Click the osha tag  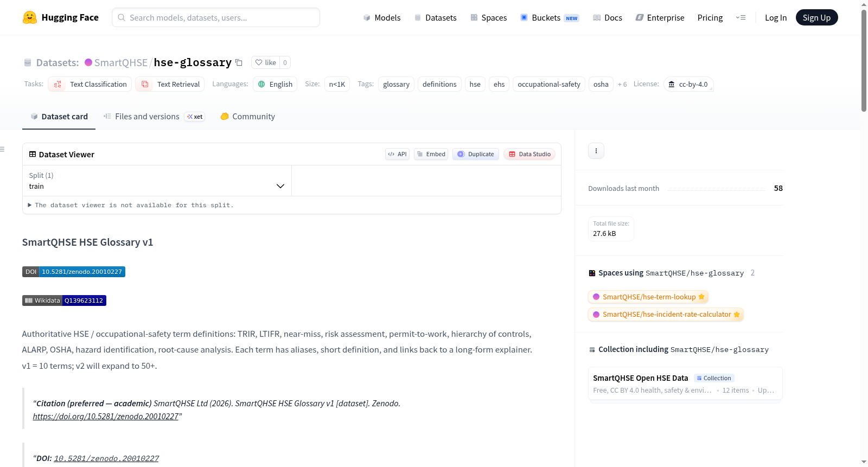[x=601, y=84]
